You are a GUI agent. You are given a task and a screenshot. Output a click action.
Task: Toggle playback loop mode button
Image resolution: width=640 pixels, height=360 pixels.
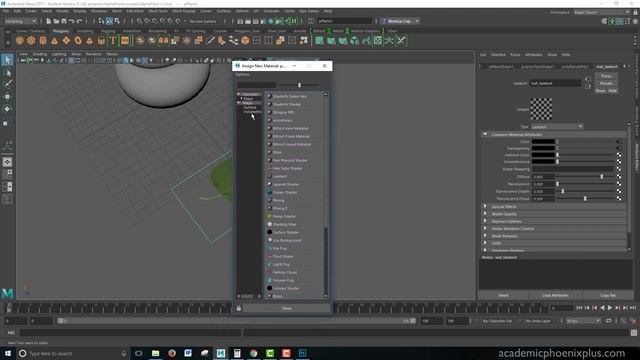[608, 321]
